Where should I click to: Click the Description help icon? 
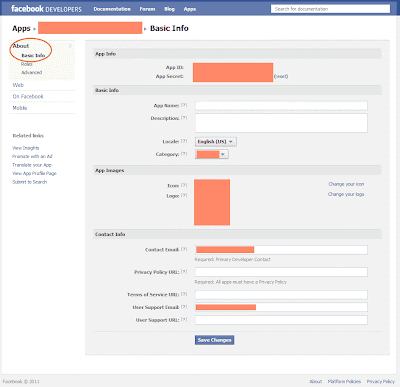(x=184, y=118)
